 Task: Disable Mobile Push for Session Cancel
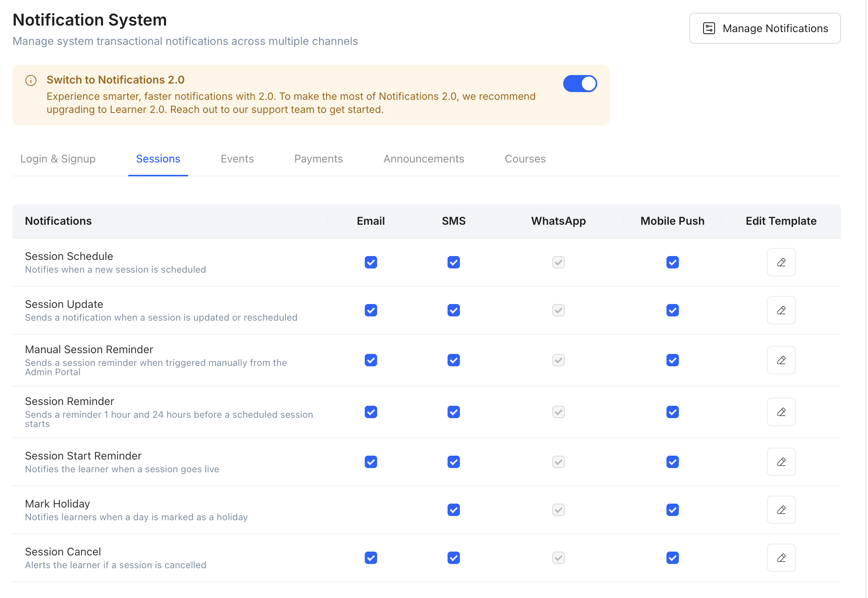click(673, 558)
